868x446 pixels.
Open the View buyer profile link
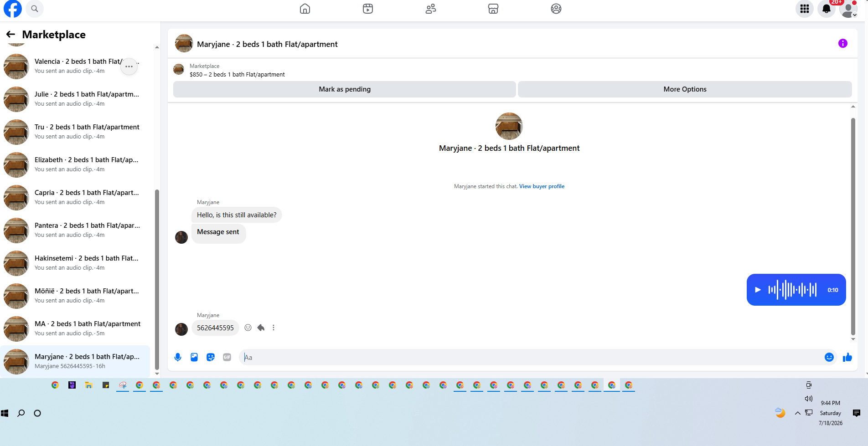click(x=542, y=186)
